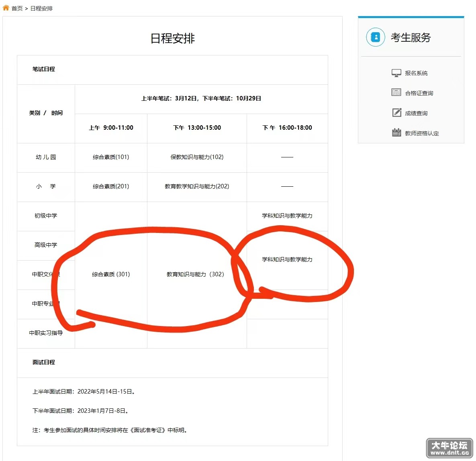Click the 面试日程 section header
The width and height of the screenshot is (476, 461).
[x=44, y=362]
